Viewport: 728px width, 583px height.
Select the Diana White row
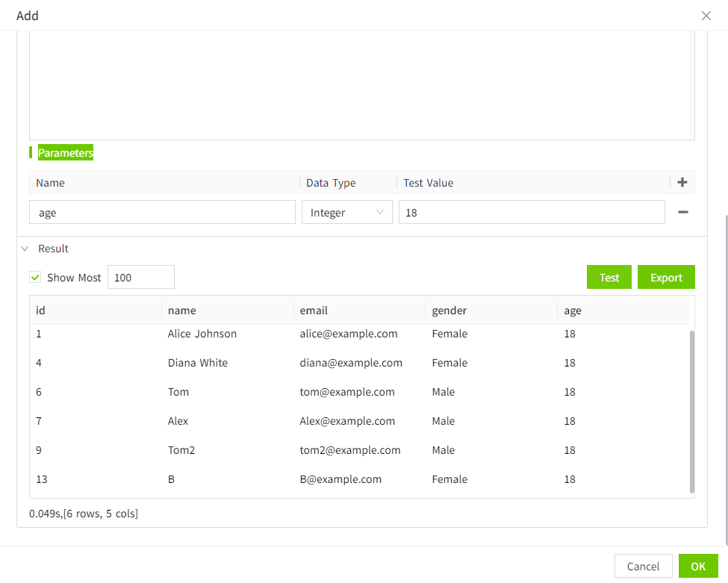click(x=198, y=363)
